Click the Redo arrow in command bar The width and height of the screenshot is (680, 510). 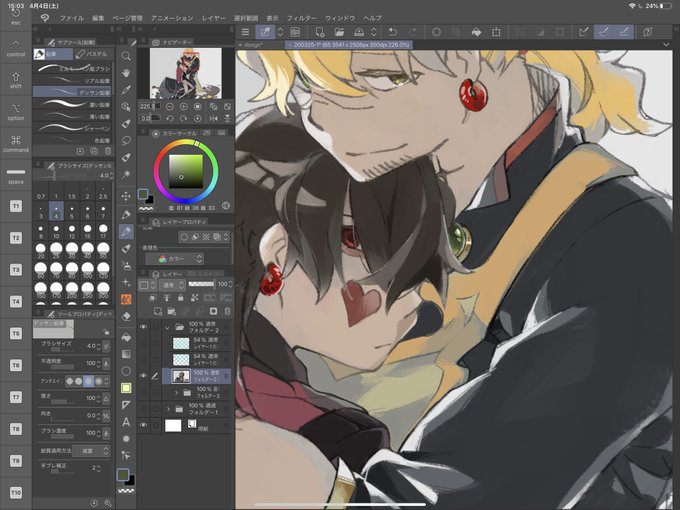pos(412,32)
